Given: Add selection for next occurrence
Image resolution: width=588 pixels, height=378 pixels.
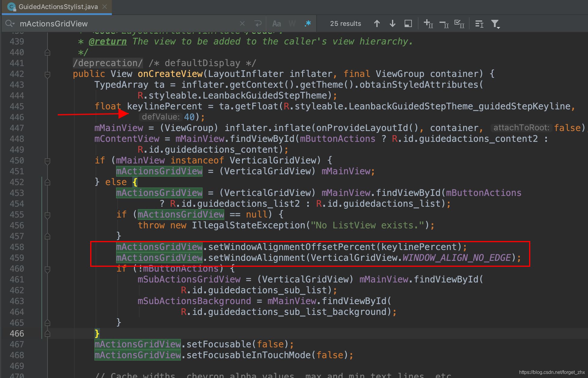Looking at the screenshot, I should (428, 23).
